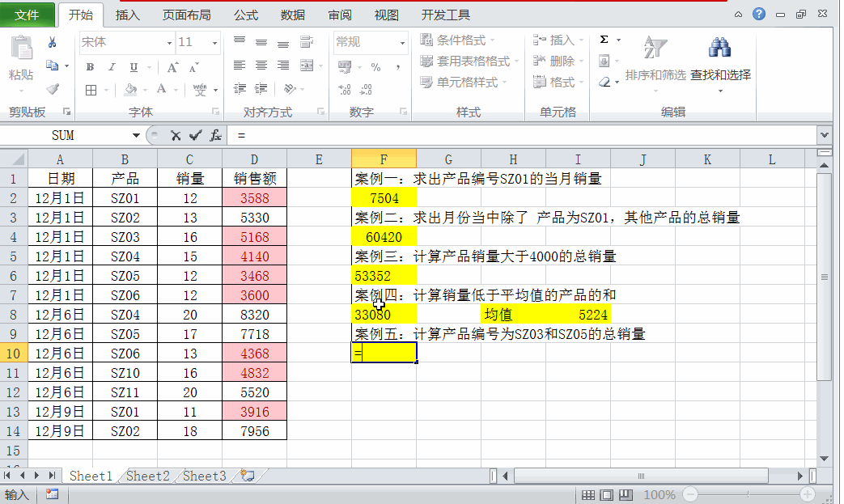Open the Excel Help question icon
The image size is (844, 504).
[759, 14]
